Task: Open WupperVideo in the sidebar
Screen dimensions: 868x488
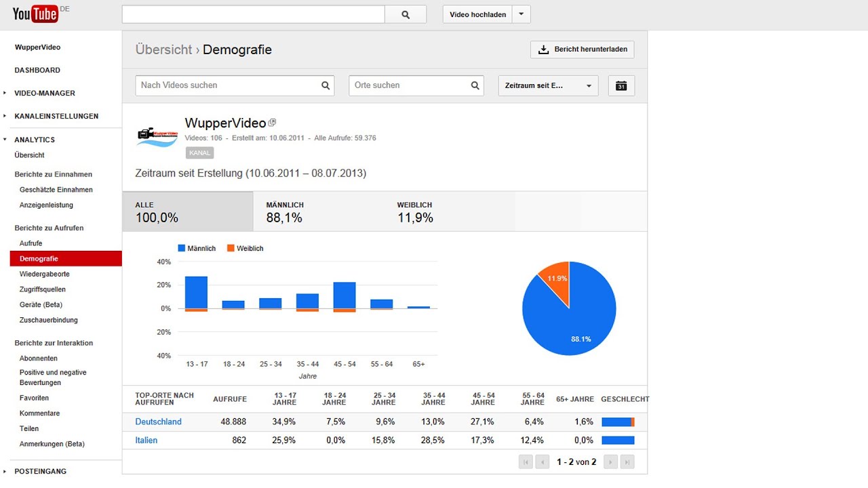Action: (37, 47)
